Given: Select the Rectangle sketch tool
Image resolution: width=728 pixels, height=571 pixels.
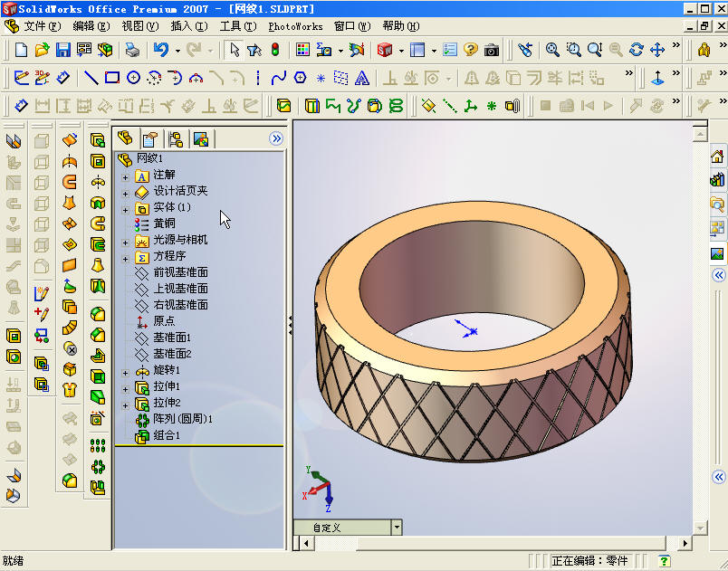Looking at the screenshot, I should 112,78.
